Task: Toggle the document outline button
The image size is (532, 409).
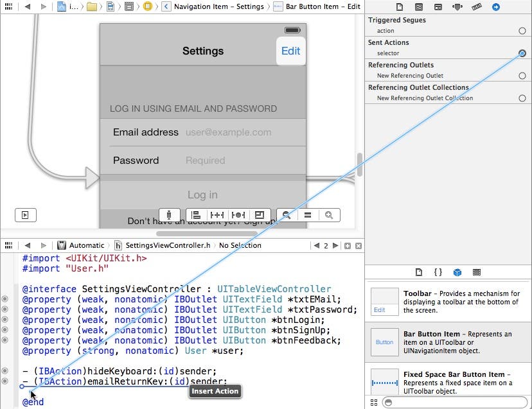Action: coord(26,215)
